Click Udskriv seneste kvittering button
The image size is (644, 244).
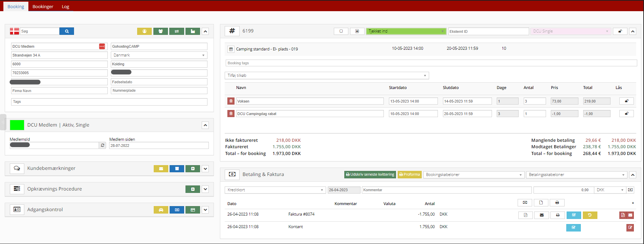[x=370, y=175]
